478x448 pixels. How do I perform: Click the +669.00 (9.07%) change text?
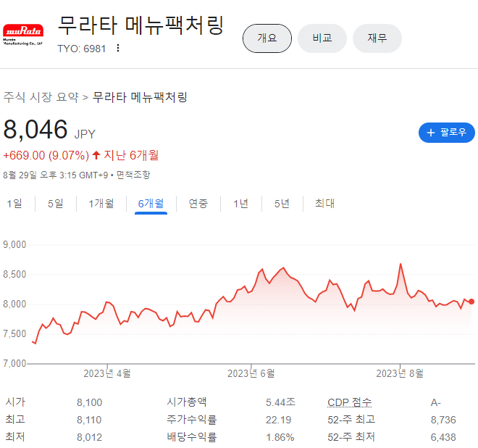pyautogui.click(x=46, y=155)
